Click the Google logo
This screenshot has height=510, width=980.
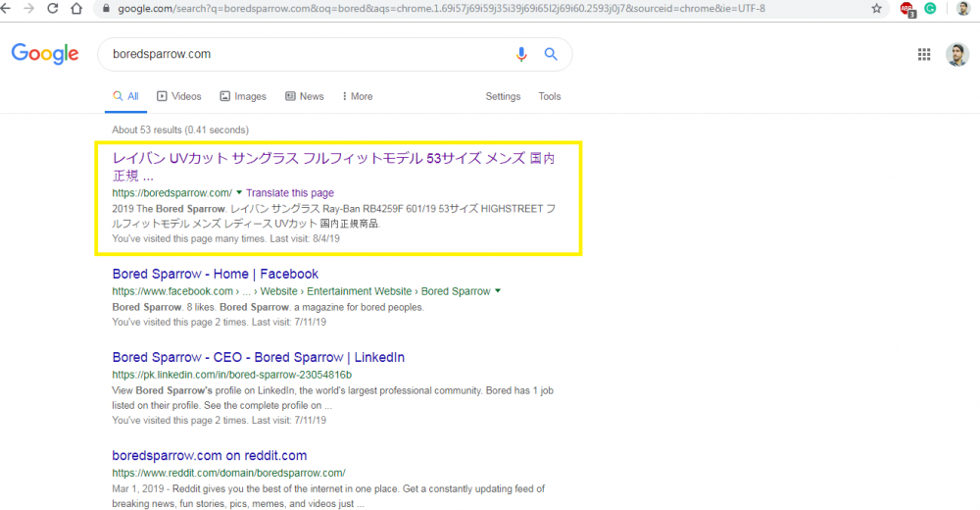[x=45, y=54]
